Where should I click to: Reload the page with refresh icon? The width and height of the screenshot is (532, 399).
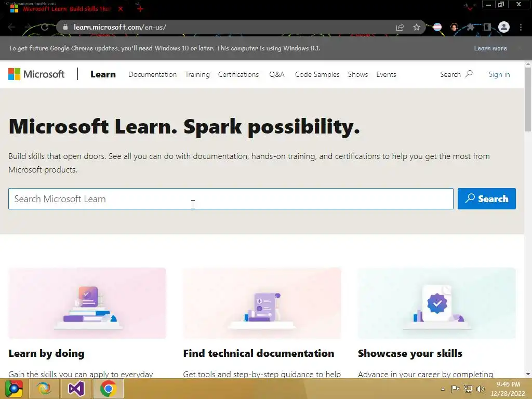coord(45,27)
